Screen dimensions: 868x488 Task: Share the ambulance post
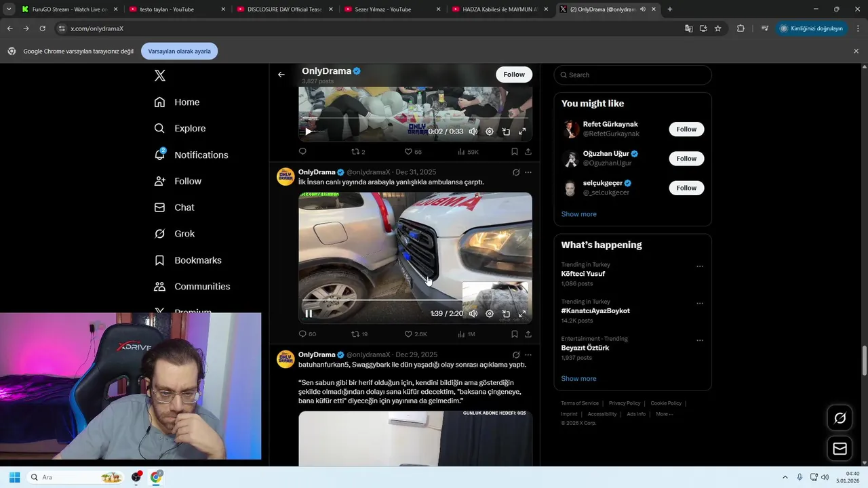pyautogui.click(x=528, y=334)
